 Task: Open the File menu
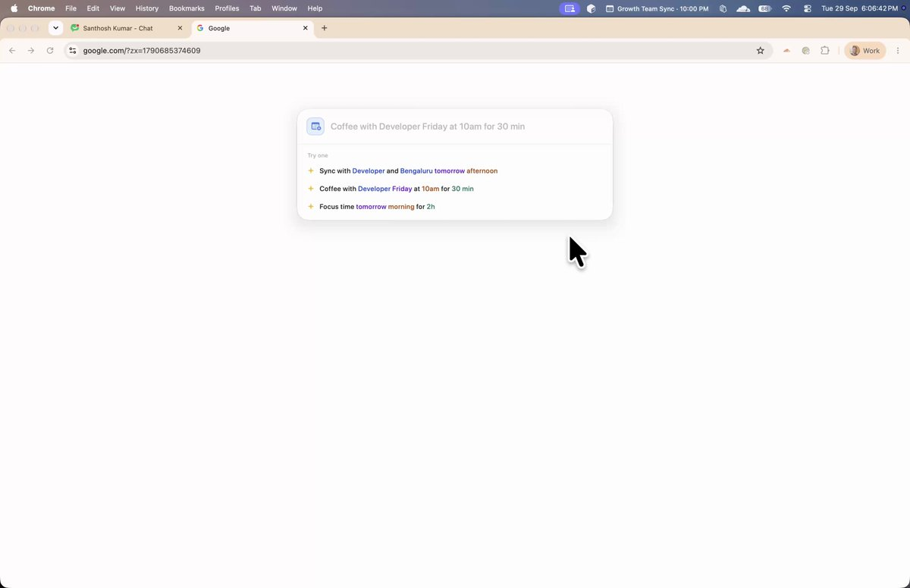(71, 8)
